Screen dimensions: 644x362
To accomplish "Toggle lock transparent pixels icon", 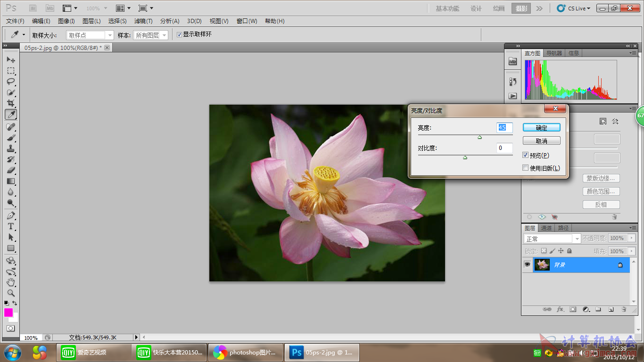I will pos(544,251).
